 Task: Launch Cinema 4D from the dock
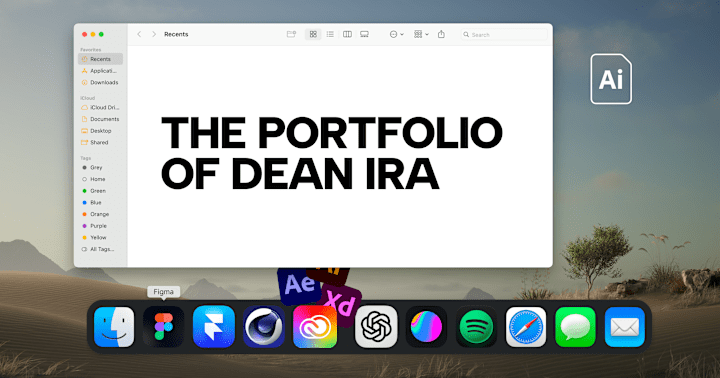pos(264,327)
